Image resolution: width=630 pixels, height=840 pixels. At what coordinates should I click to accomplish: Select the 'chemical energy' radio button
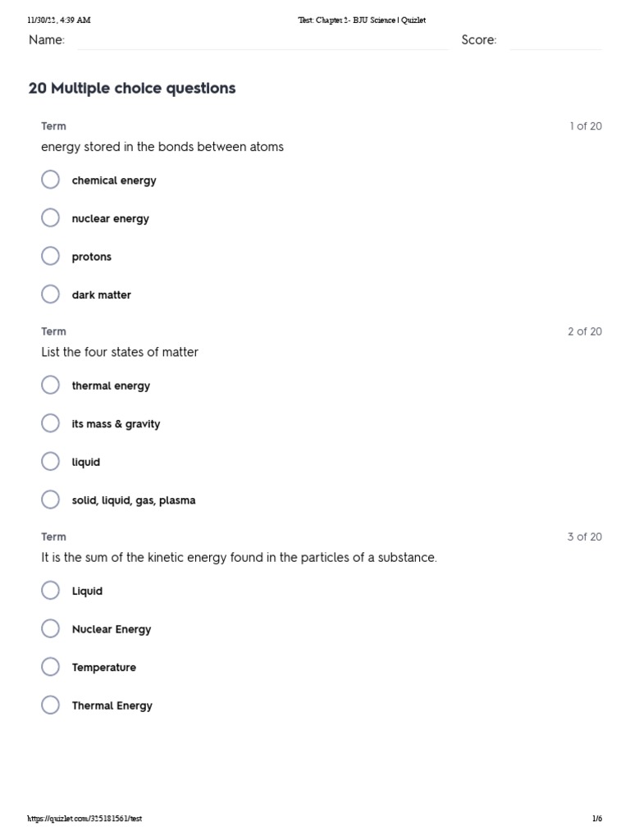(x=51, y=180)
